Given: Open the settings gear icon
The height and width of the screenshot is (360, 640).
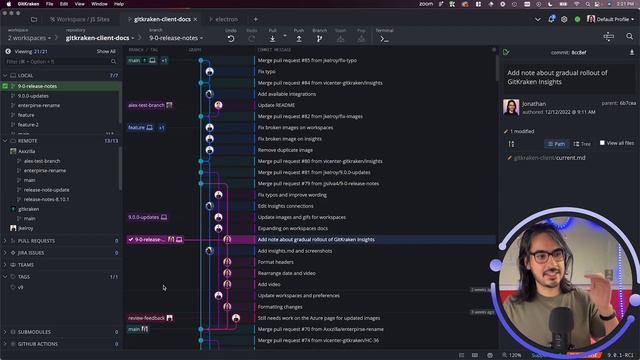Looking at the screenshot, I should click(564, 19).
